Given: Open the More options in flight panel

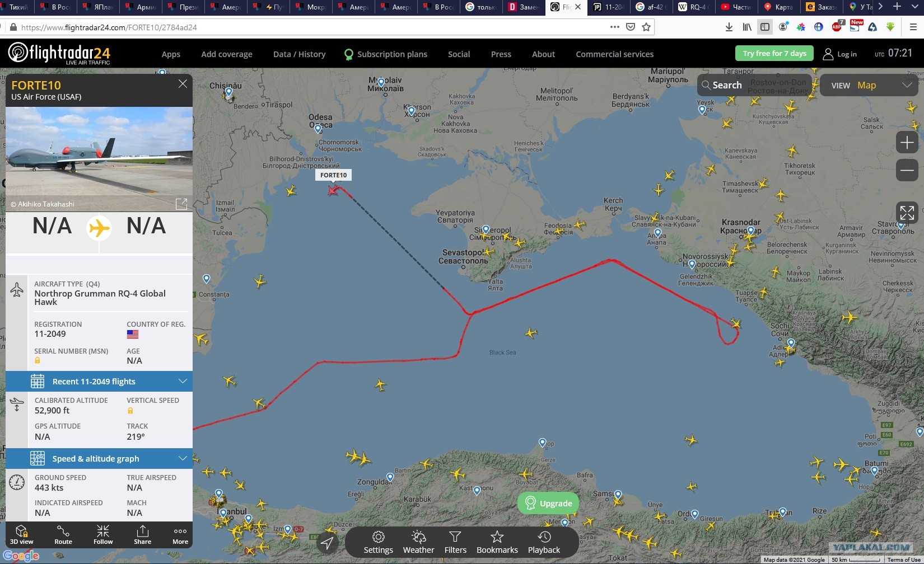Looking at the screenshot, I should click(x=180, y=535).
